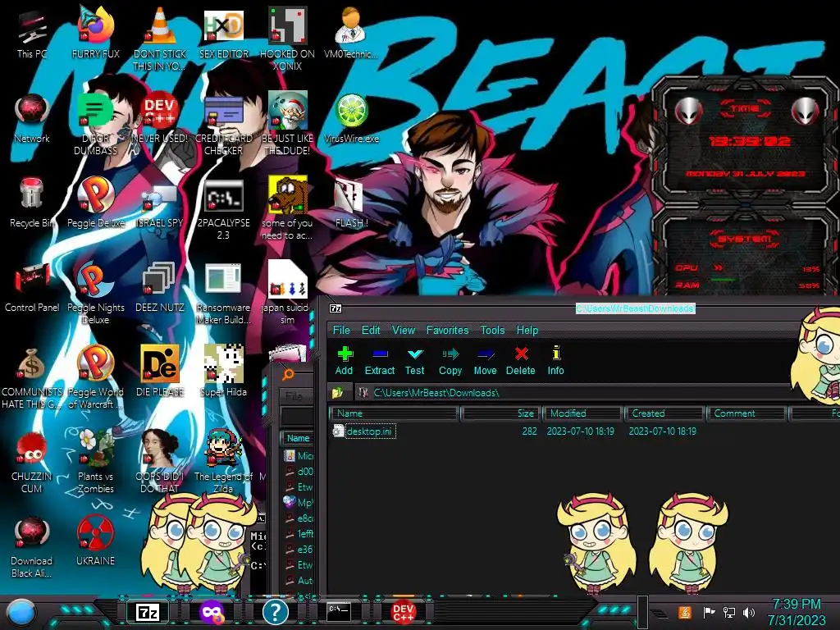Click Extract in 7-Zip toolbar
The width and height of the screenshot is (840, 630).
pos(380,361)
